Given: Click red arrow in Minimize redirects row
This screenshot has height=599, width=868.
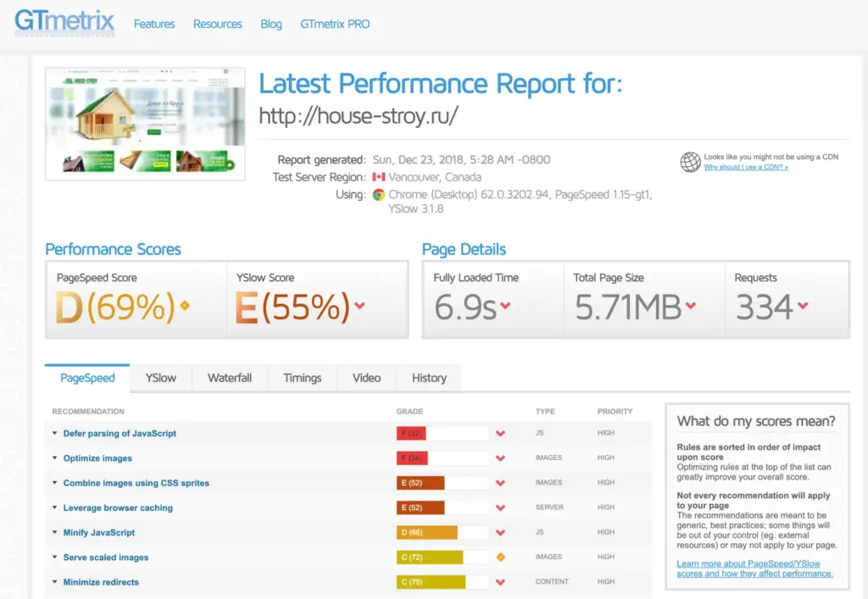Looking at the screenshot, I should tap(500, 582).
